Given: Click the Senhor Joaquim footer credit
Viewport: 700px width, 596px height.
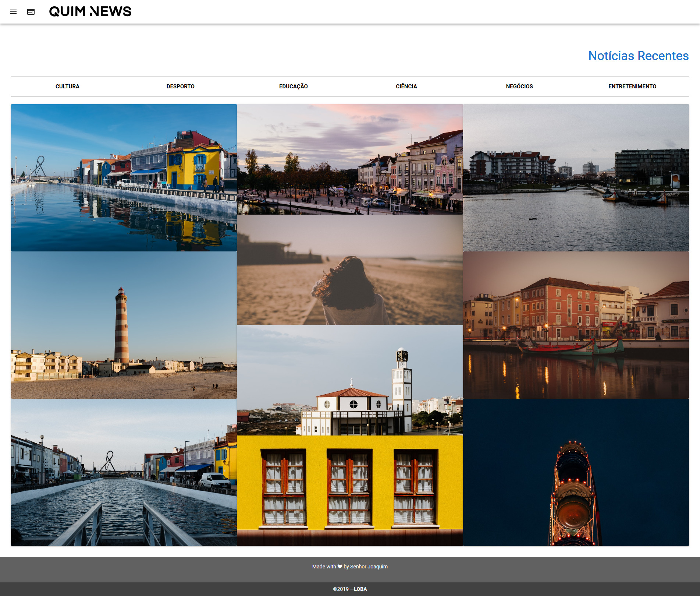Looking at the screenshot, I should click(x=369, y=567).
